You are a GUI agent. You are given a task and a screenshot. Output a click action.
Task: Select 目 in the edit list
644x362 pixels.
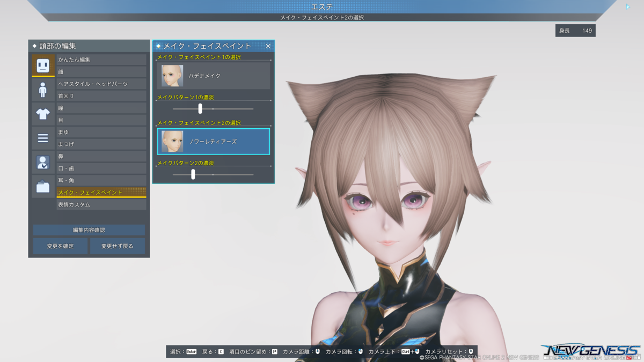[101, 120]
